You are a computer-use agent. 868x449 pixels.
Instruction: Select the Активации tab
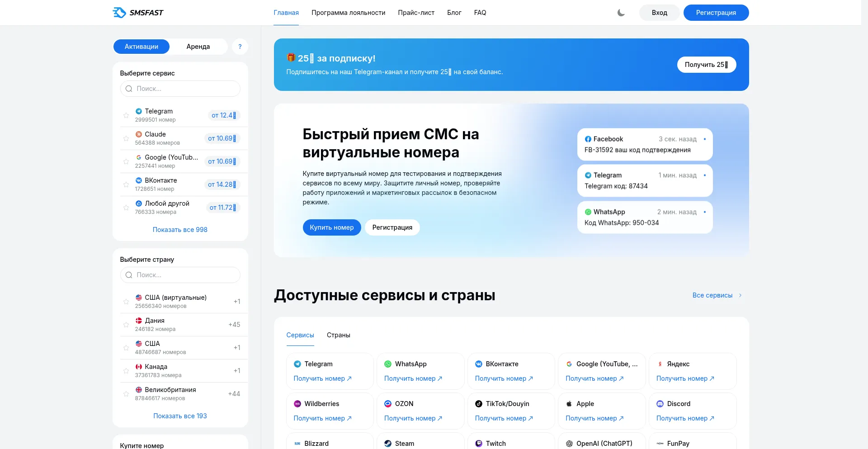[x=142, y=47]
